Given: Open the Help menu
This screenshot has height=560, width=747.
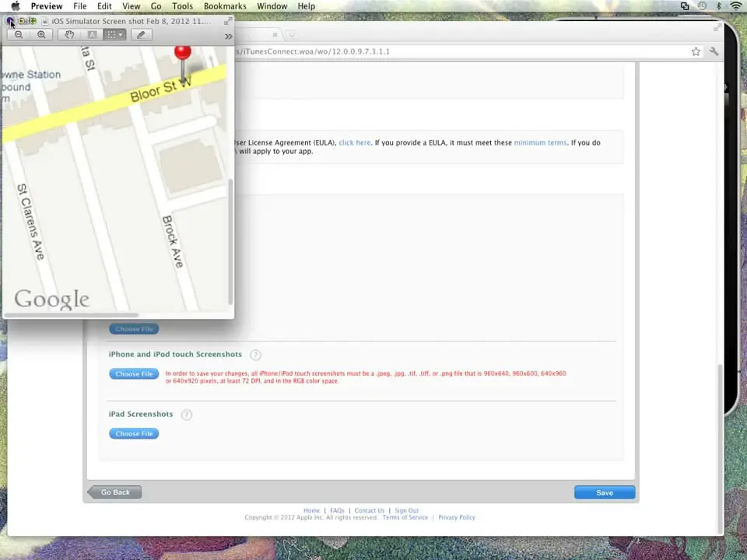Looking at the screenshot, I should tap(307, 6).
